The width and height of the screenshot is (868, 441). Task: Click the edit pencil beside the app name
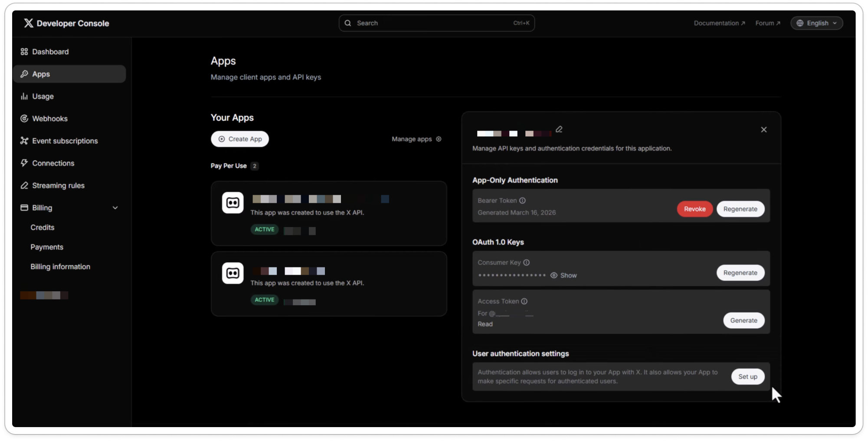coord(559,129)
